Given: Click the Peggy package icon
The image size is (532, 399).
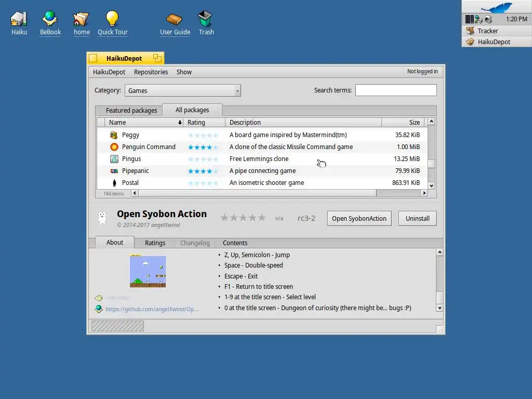Looking at the screenshot, I should pyautogui.click(x=114, y=135).
